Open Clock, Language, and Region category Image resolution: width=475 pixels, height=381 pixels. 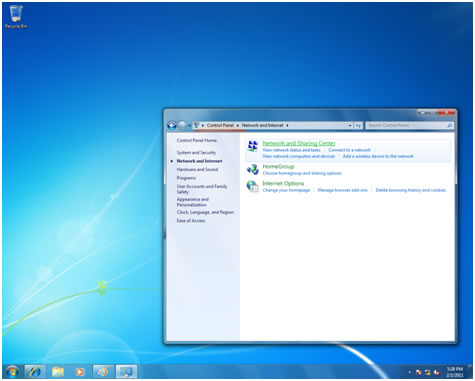[205, 212]
